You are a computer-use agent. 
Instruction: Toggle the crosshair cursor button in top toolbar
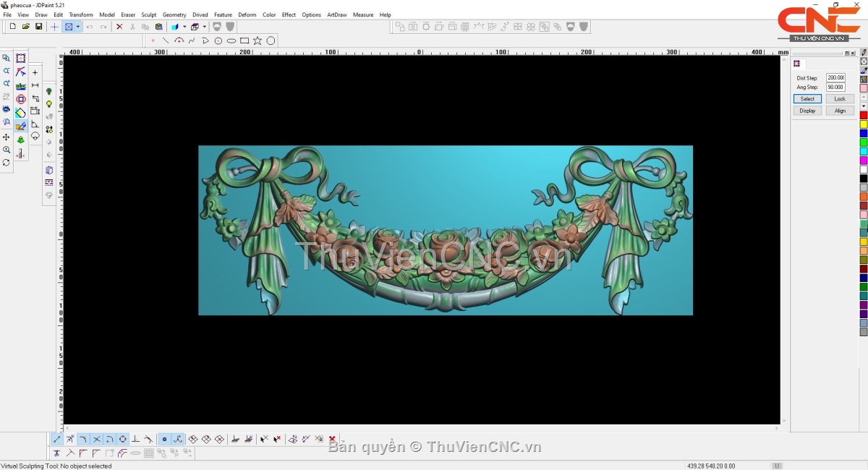(x=54, y=27)
